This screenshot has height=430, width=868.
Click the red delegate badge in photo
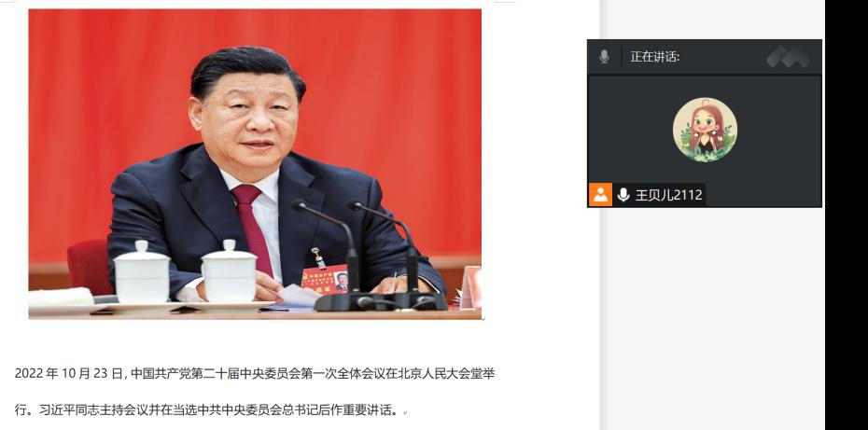point(326,280)
